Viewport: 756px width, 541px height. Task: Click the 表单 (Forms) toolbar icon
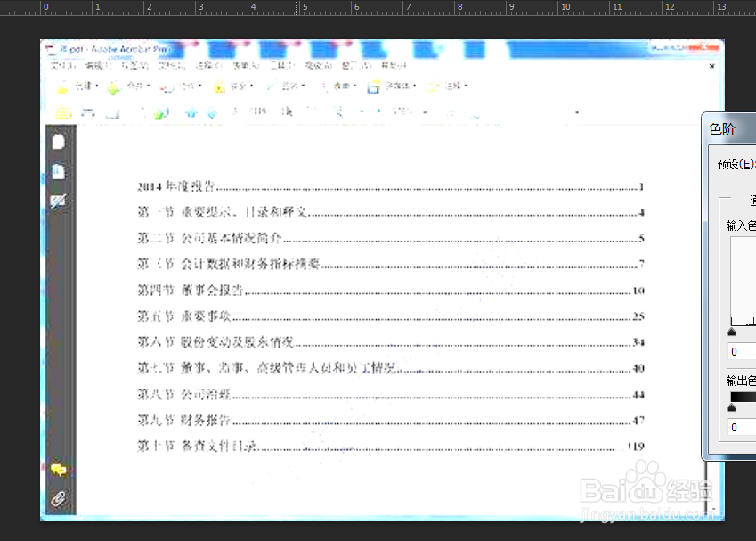[x=323, y=86]
